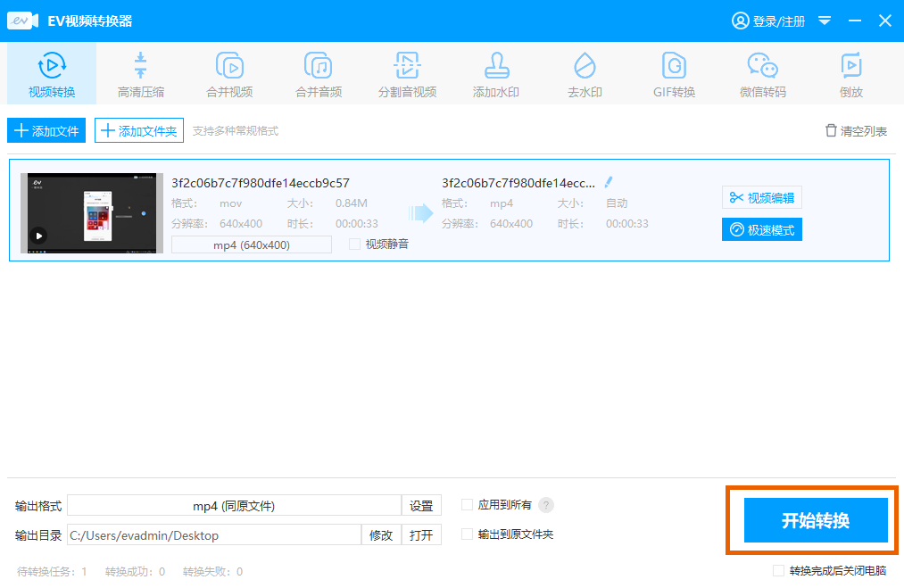
Task: Click the 极速模式 fast mode button
Action: tap(761, 229)
